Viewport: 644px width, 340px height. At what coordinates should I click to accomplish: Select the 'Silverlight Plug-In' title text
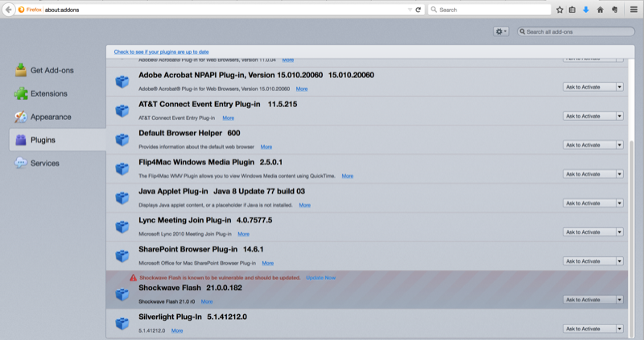point(170,317)
